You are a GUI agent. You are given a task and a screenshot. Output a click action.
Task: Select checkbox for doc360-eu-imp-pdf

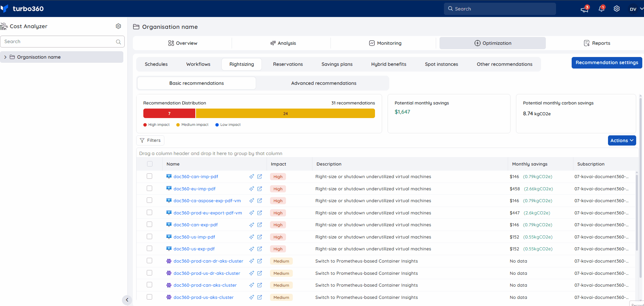(149, 188)
